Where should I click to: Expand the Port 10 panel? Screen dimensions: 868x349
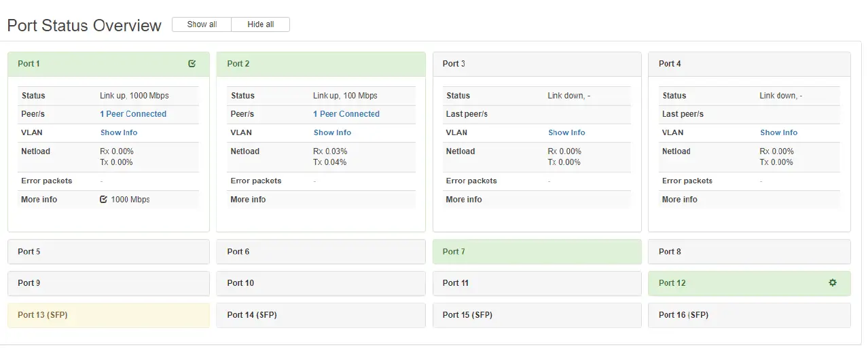[x=321, y=283]
